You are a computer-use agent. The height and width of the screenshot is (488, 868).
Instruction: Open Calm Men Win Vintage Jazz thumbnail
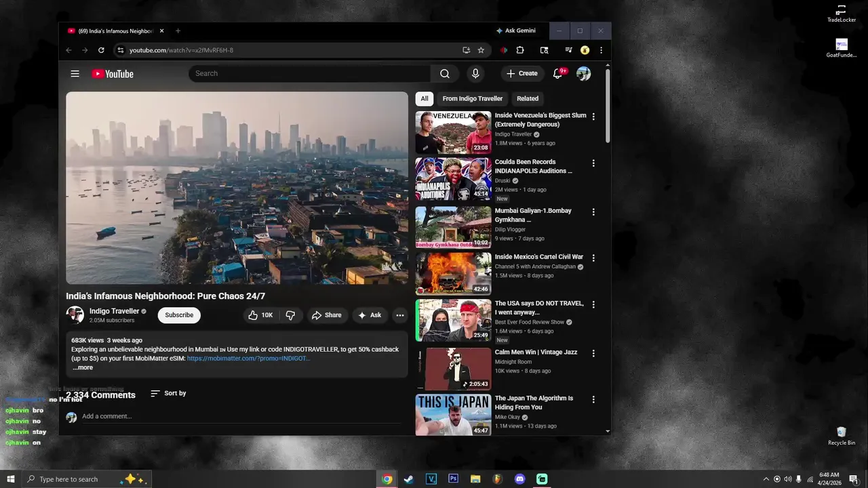453,369
